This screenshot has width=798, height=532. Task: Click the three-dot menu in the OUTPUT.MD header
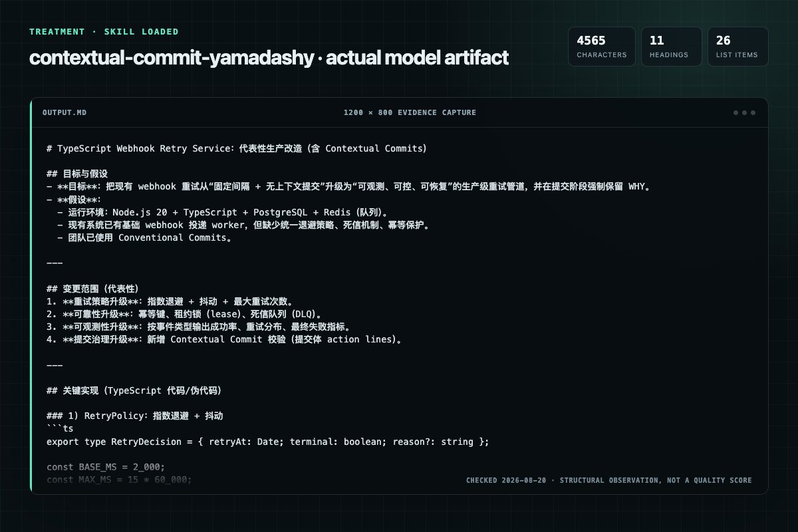pyautogui.click(x=744, y=112)
